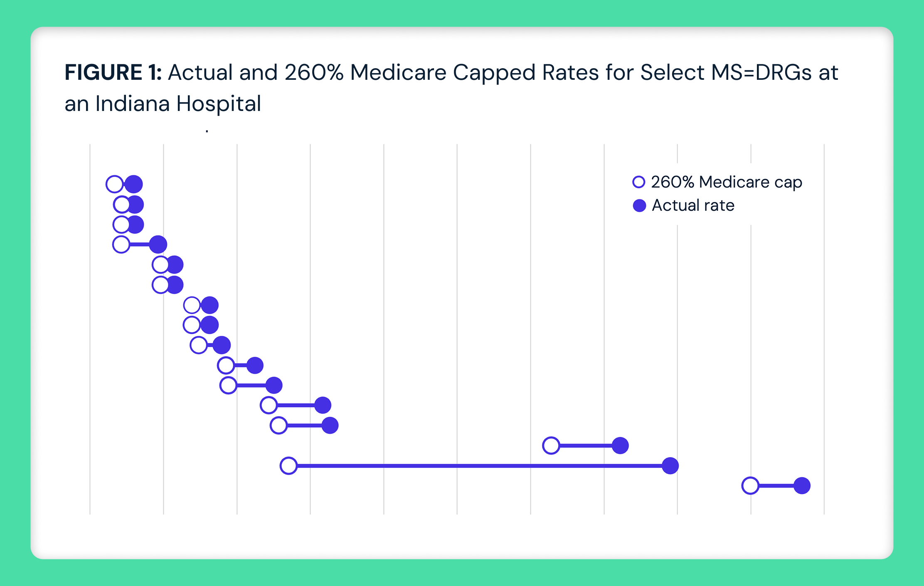Click the filled dot two rows above the longest line
This screenshot has width=924, height=586.
pyautogui.click(x=330, y=426)
